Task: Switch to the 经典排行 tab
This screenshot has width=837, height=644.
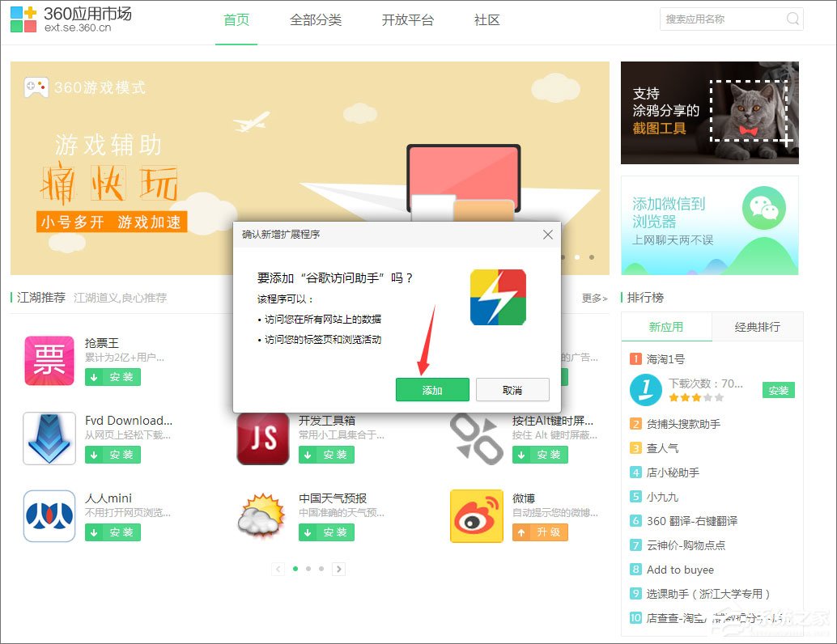Action: pyautogui.click(x=758, y=328)
